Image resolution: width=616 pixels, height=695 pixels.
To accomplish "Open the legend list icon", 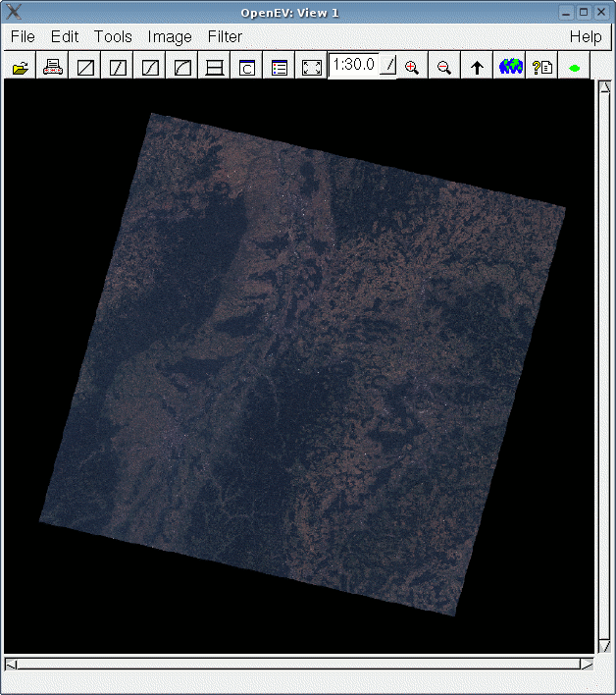I will [x=280, y=68].
